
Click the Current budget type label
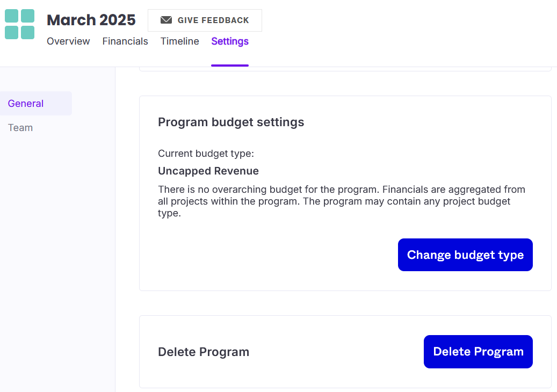coord(206,154)
